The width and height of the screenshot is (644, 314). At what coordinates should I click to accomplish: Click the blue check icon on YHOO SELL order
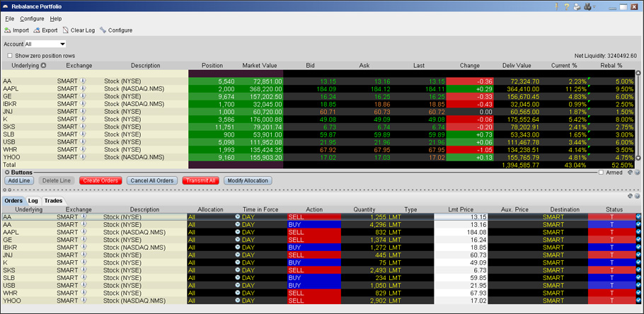tap(638, 301)
